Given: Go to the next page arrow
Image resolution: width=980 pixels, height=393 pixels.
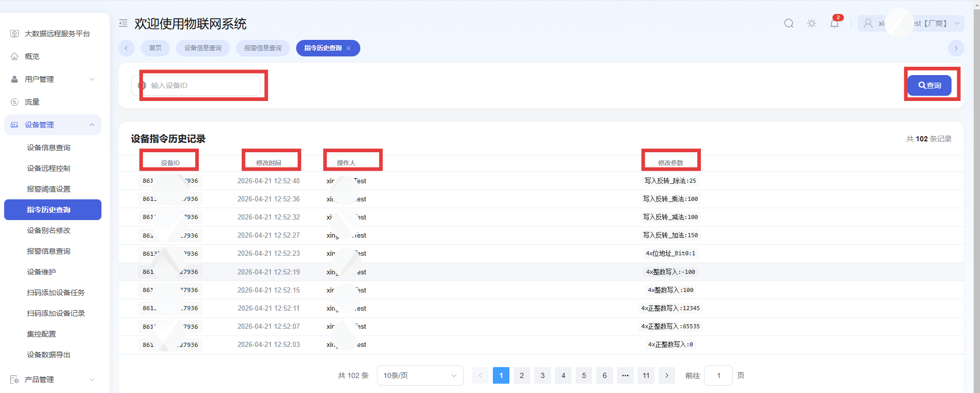Looking at the screenshot, I should (667, 375).
